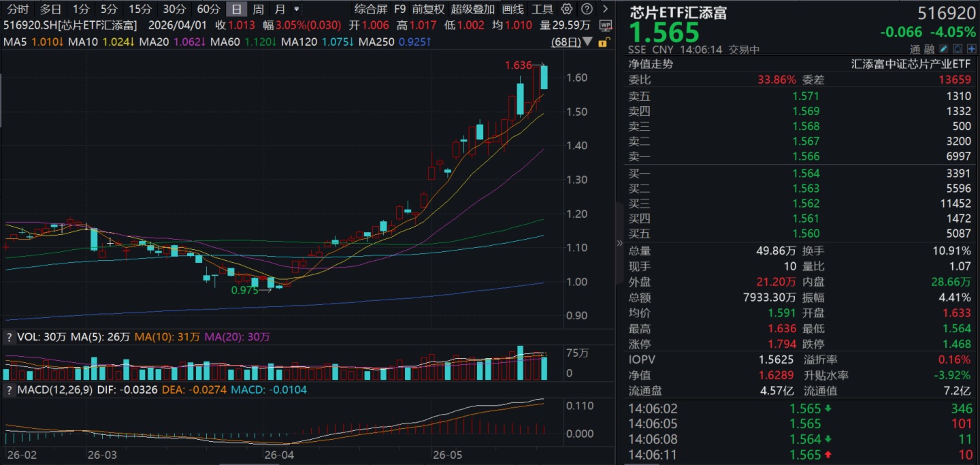Select the 1分 period tab
The width and height of the screenshot is (980, 465).
point(81,10)
